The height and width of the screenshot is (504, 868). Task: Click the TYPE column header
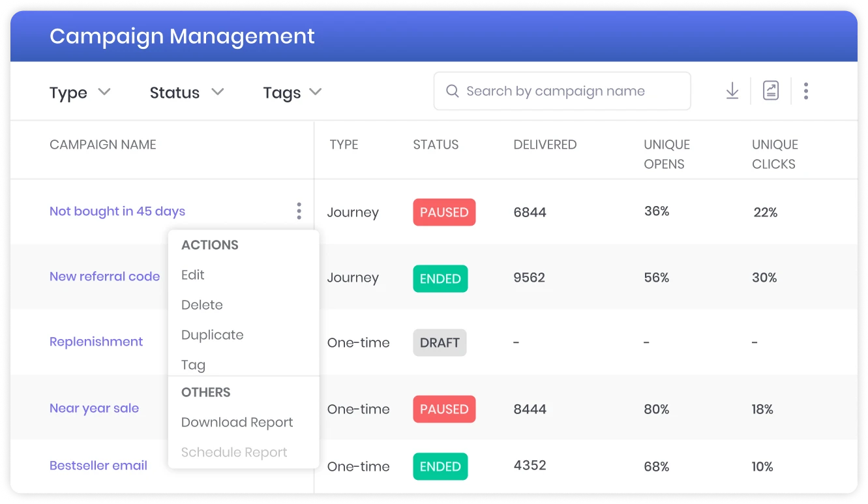point(344,145)
